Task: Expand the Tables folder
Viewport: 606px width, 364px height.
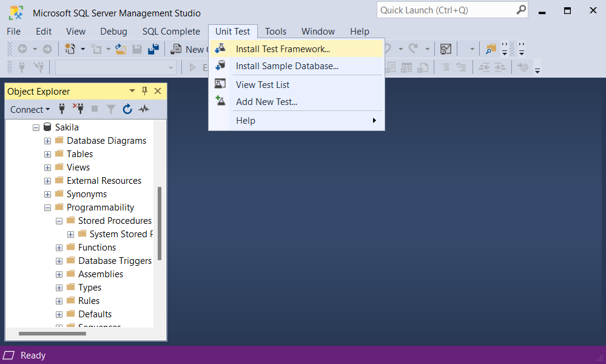Action: coord(47,154)
